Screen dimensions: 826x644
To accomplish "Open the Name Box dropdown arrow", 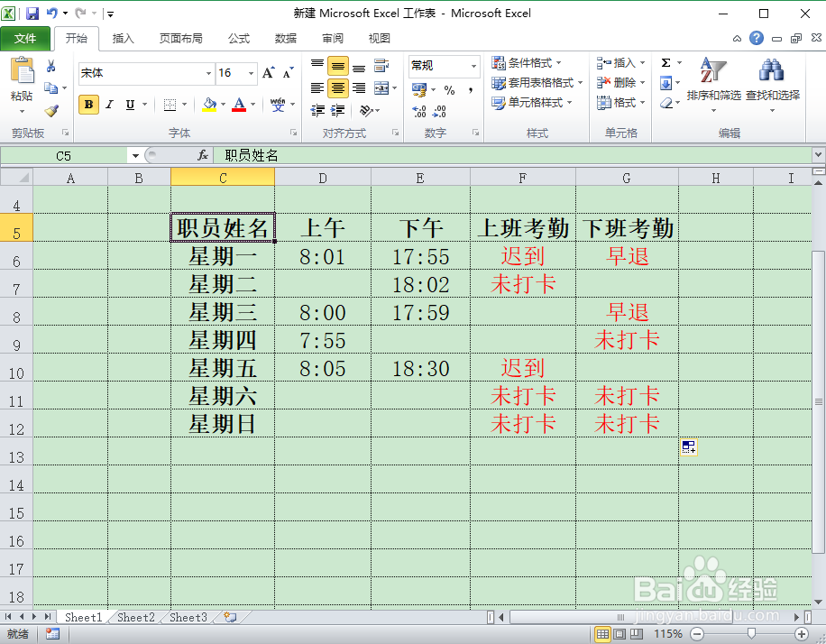I will click(135, 155).
